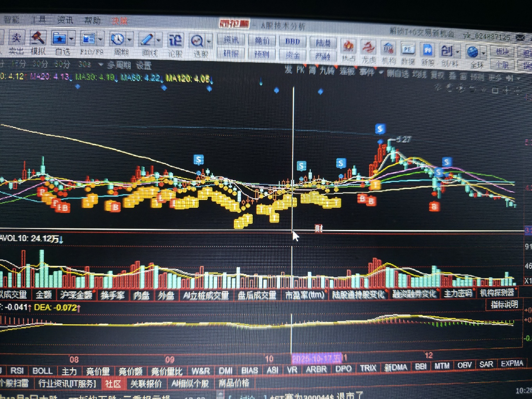Screen dimensions: 532x399
Task: Open the 龙虎 dragon-tiger list icon
Action: 368,47
